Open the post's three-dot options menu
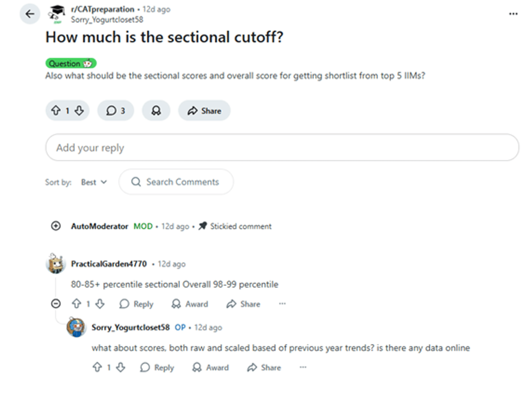The height and width of the screenshot is (398, 532). [513, 14]
